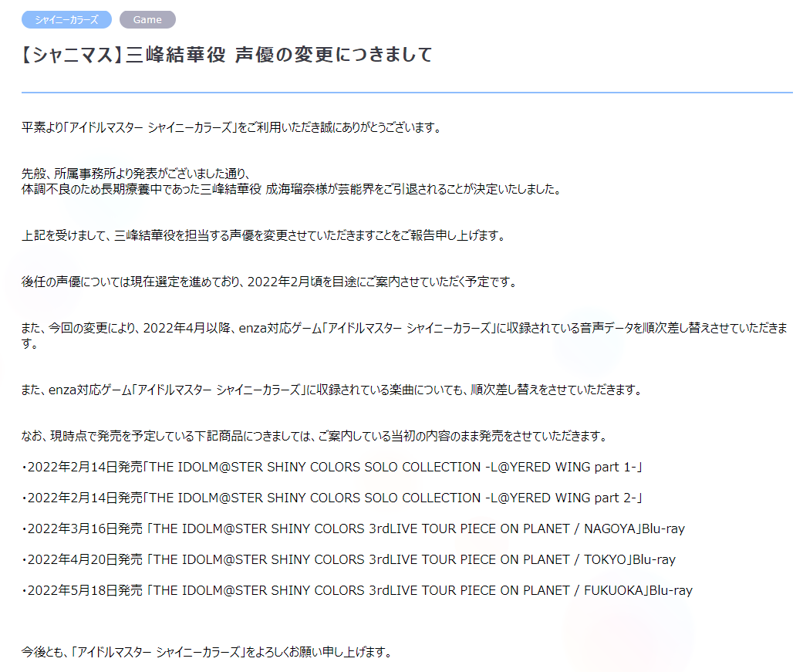
Task: Click the closing line starting with 今後とも
Action: click(x=207, y=652)
